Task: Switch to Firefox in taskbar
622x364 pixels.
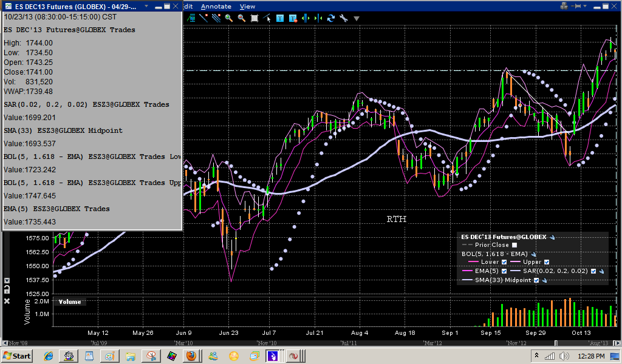Action: pyautogui.click(x=191, y=356)
